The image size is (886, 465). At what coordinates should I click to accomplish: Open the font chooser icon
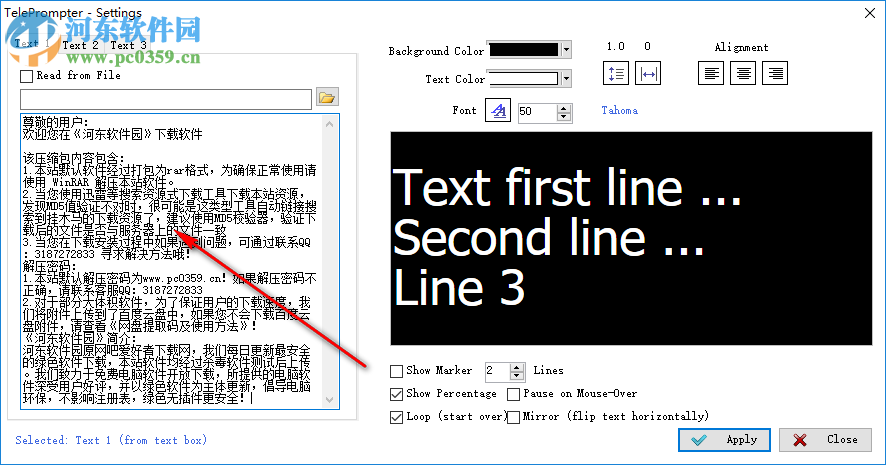coord(498,111)
